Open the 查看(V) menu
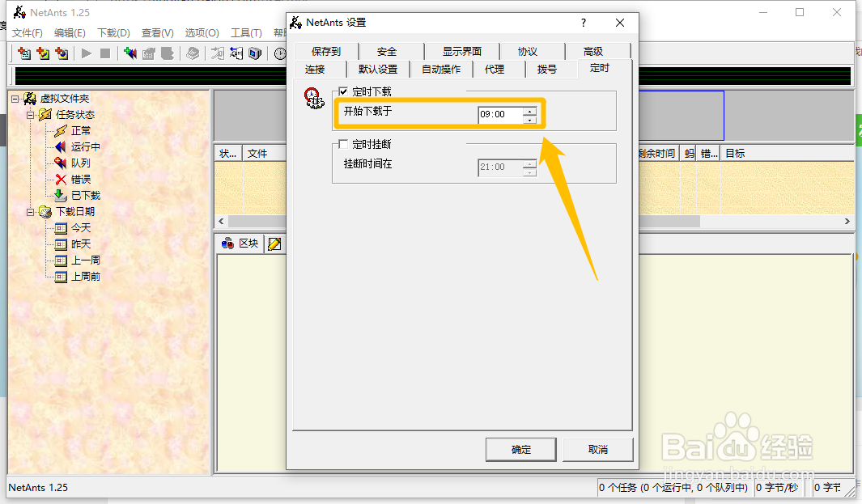Viewport: 862px width, 504px height. click(158, 33)
